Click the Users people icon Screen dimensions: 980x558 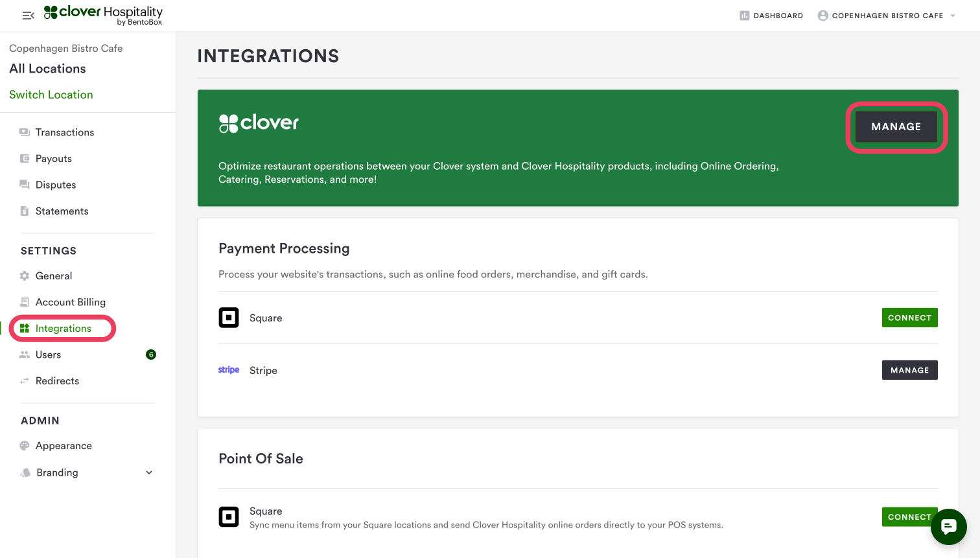[25, 355]
